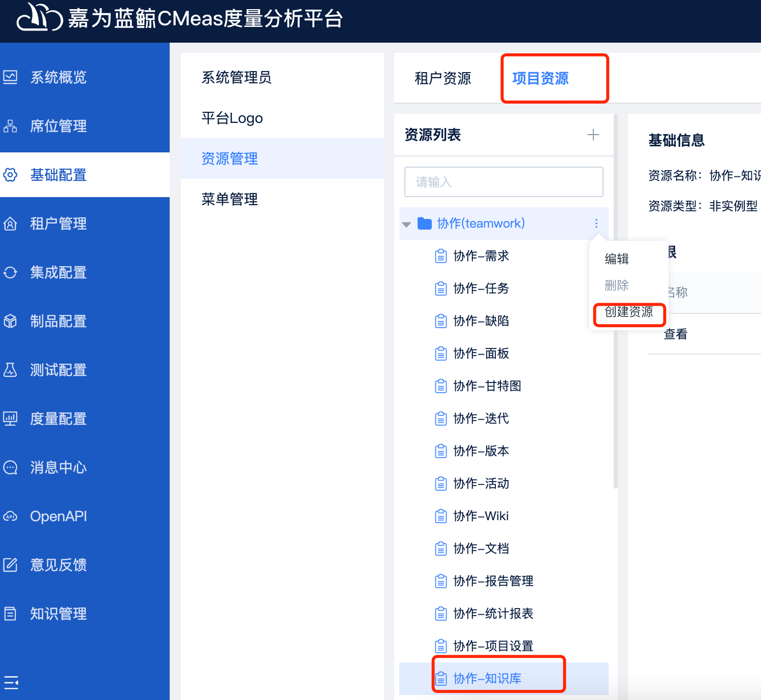Select the 协作–面板 resource

coord(504,354)
